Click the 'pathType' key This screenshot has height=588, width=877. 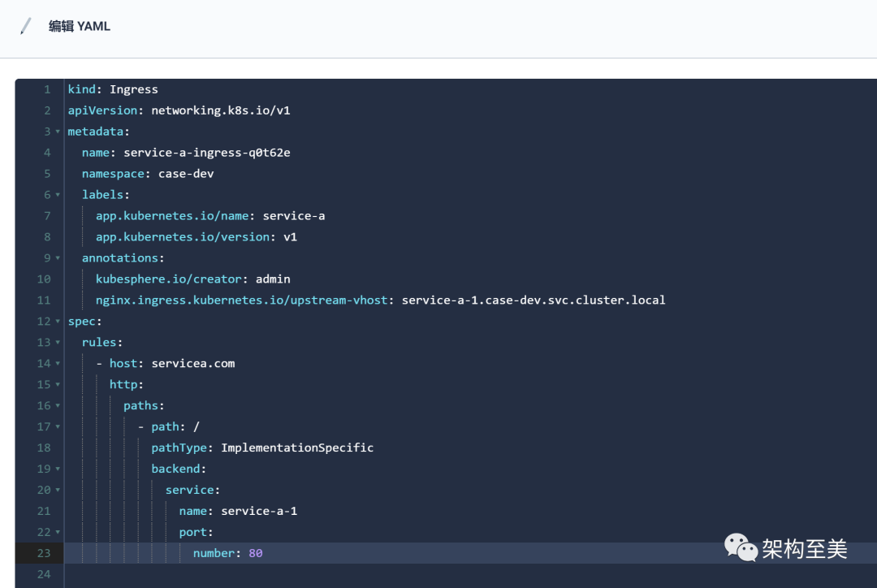coord(179,447)
